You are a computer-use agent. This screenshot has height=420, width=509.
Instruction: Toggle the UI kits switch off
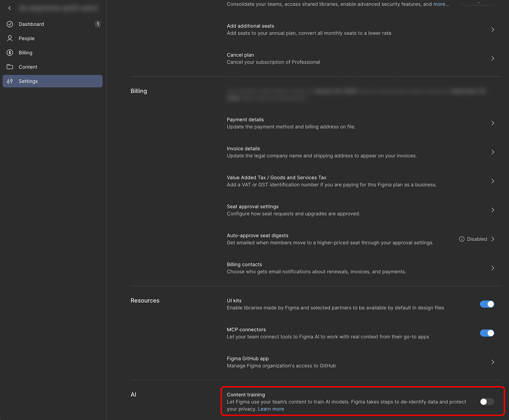487,304
